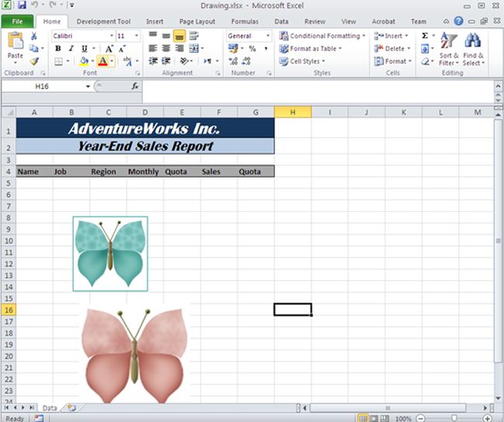Toggle Italic formatting
This screenshot has width=504, height=422.
(x=71, y=49)
